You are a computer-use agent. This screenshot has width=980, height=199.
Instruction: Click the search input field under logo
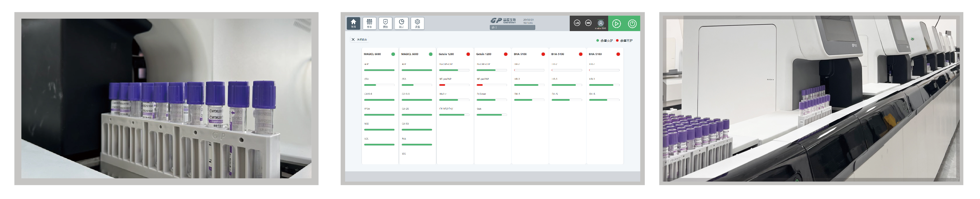coord(512,27)
